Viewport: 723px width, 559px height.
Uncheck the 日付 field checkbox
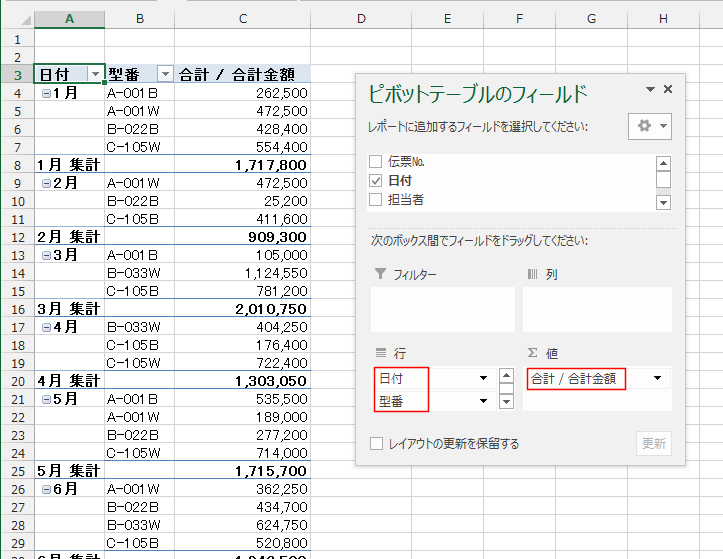pos(376,181)
